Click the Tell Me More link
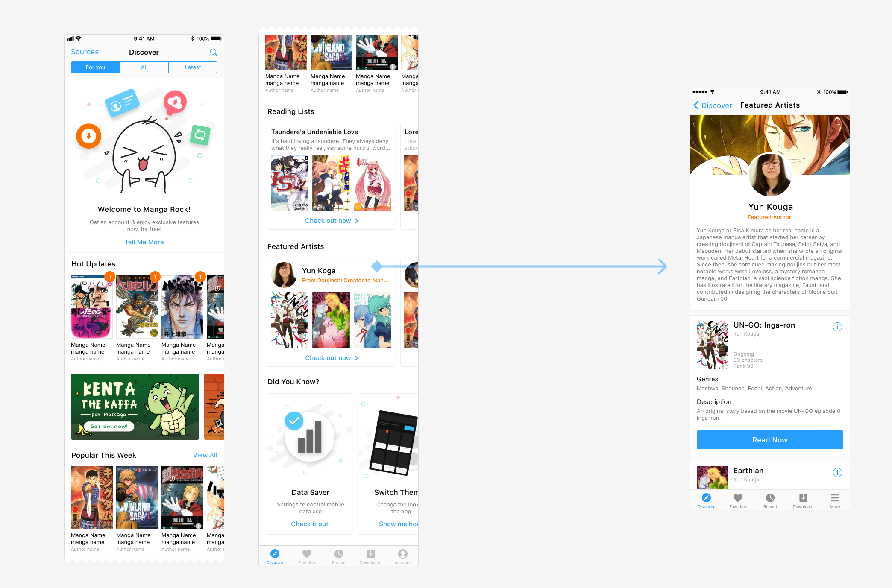 [x=144, y=242]
